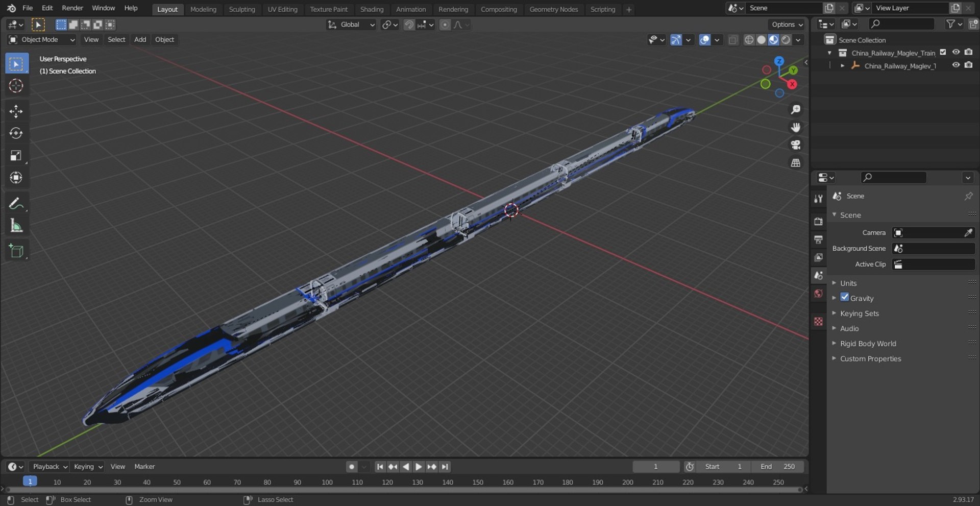The image size is (980, 506).
Task: Open the Scene properties tab
Action: pos(819,275)
